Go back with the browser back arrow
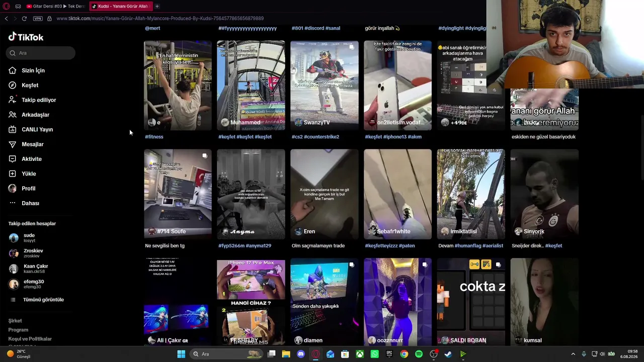 [6, 19]
